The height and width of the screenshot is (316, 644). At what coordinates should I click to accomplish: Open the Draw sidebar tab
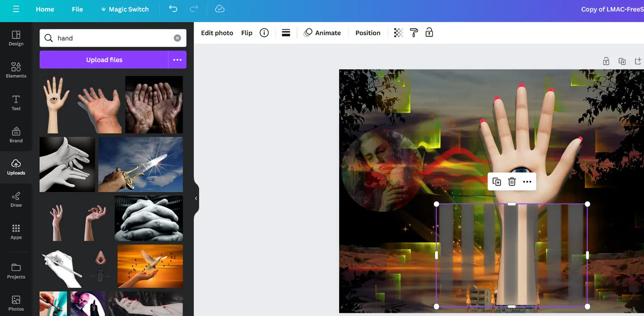[x=16, y=199]
